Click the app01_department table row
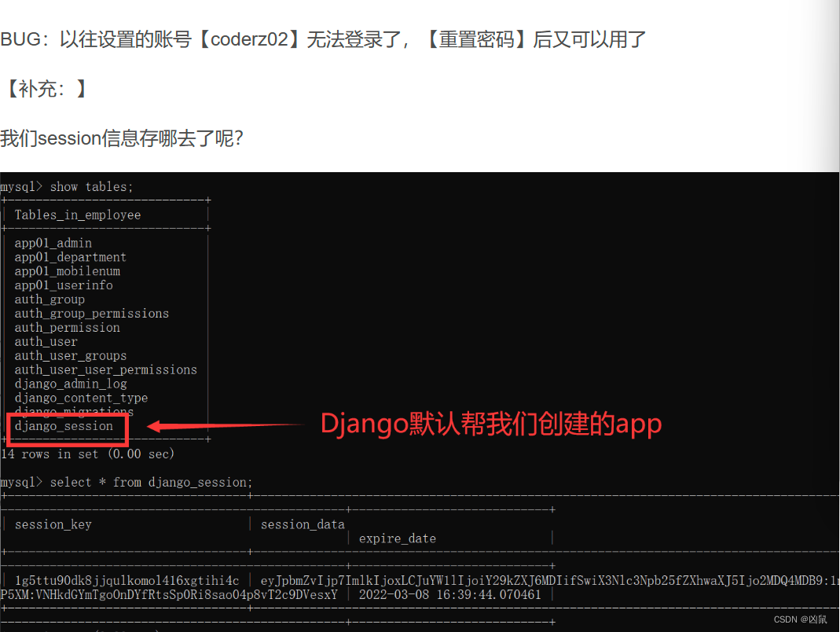 [x=70, y=257]
